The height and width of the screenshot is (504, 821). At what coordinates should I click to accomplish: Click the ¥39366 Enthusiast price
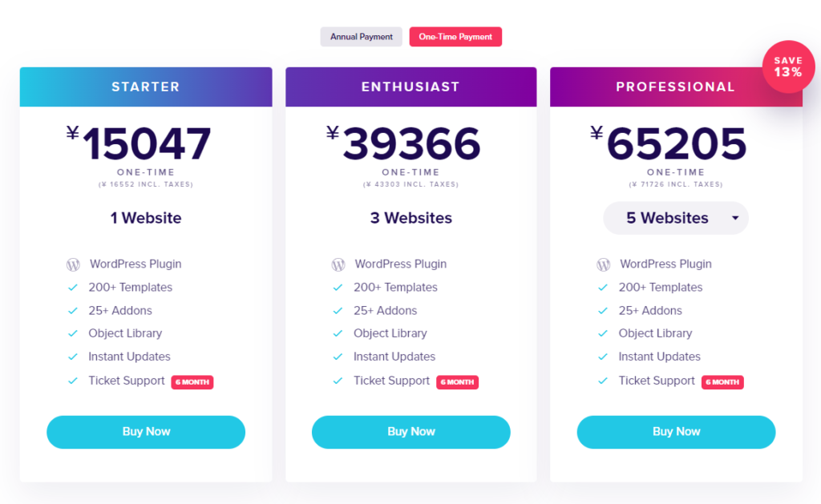(410, 144)
